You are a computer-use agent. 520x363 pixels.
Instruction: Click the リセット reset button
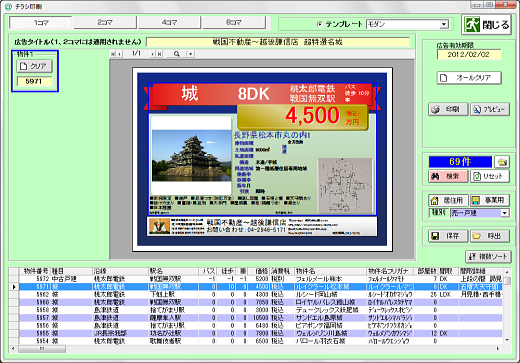(x=490, y=176)
